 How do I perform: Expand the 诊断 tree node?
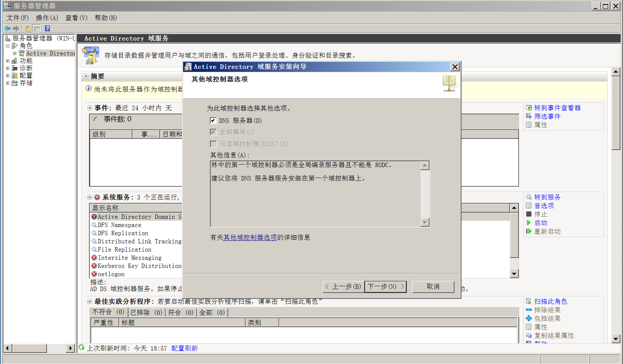tap(7, 68)
